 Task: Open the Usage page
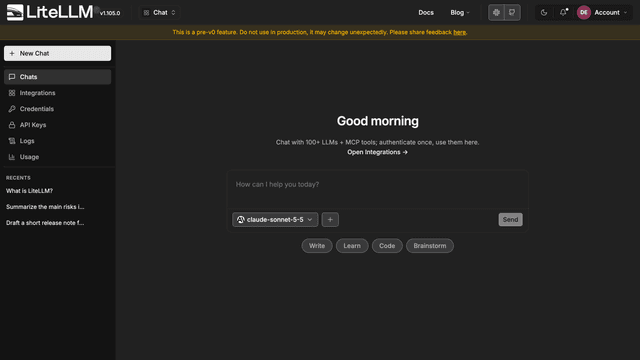click(58, 157)
